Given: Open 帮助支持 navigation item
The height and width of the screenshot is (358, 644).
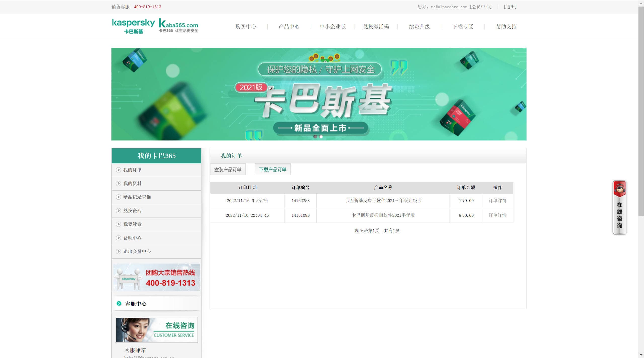Looking at the screenshot, I should pyautogui.click(x=506, y=27).
